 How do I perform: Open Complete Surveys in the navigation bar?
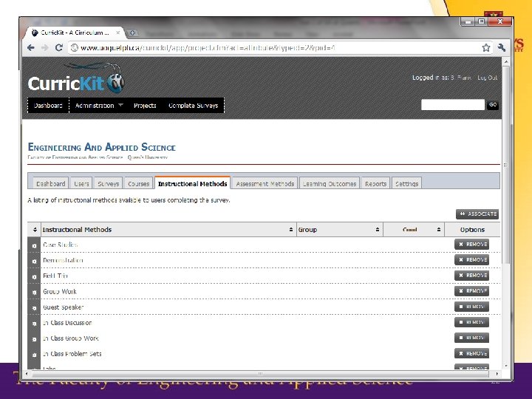point(193,106)
